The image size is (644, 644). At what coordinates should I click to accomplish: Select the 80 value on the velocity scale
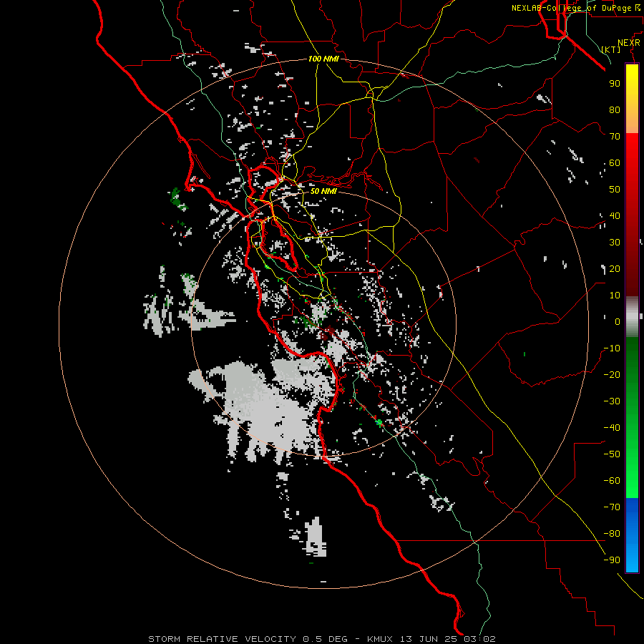tap(615, 109)
